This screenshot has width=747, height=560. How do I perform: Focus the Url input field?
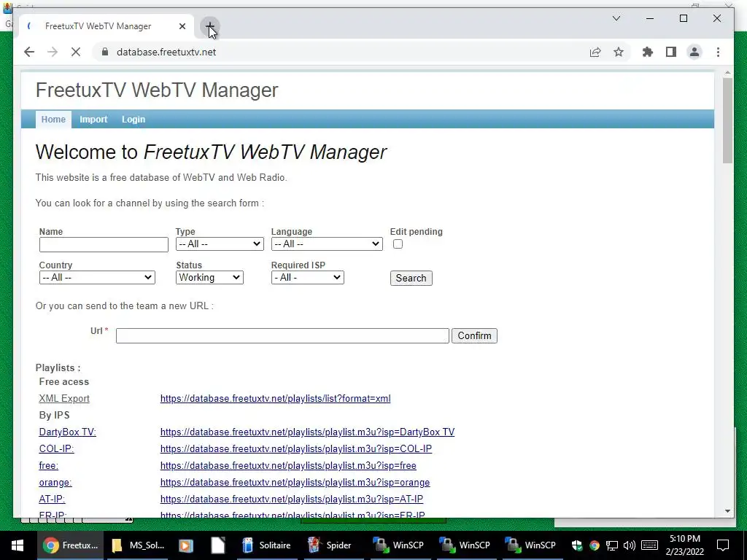click(282, 335)
